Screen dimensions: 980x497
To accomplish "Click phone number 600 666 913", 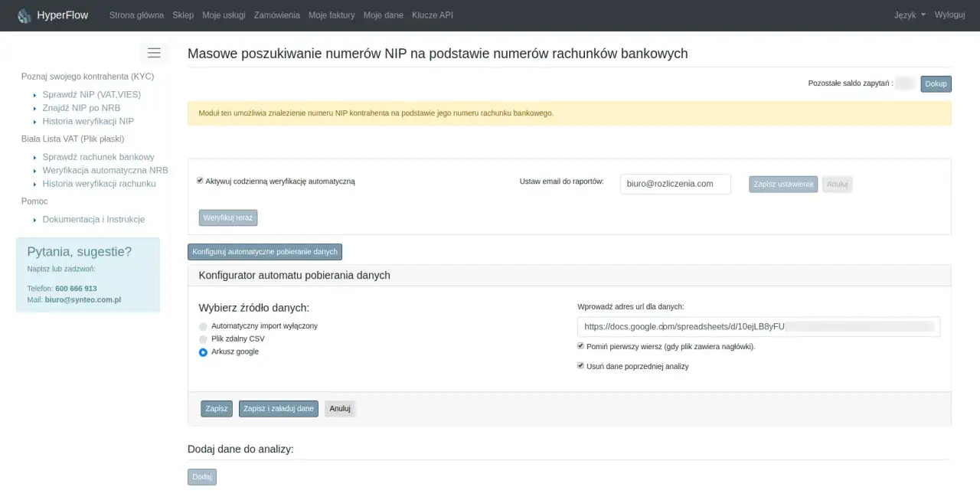I will click(76, 289).
